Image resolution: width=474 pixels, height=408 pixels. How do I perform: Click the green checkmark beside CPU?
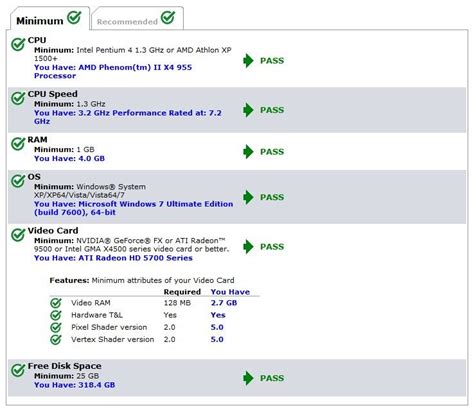tap(18, 44)
